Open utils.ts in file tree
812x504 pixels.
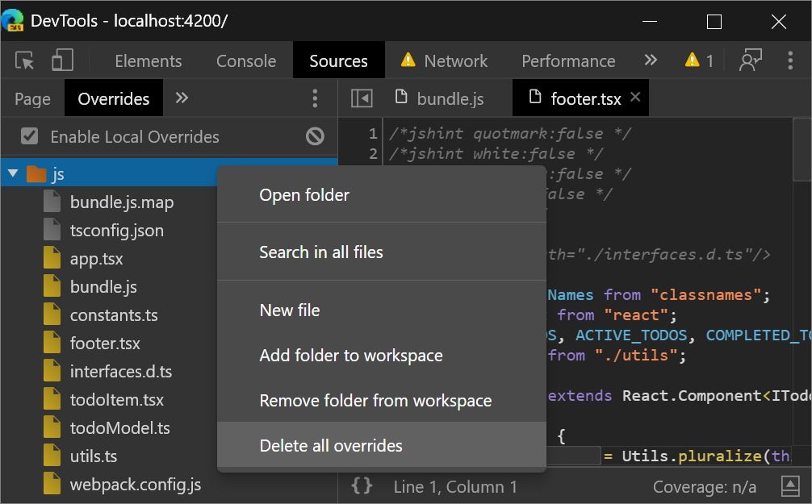94,456
